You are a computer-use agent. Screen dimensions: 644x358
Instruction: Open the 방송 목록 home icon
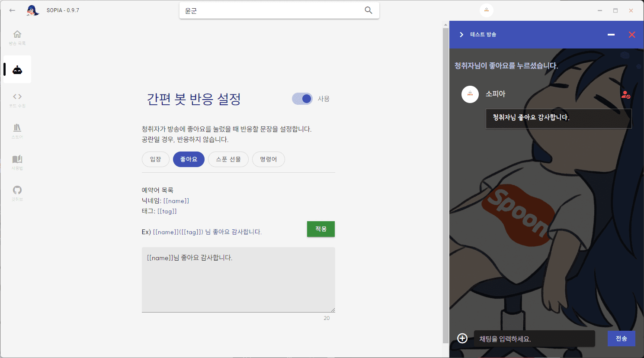point(17,34)
